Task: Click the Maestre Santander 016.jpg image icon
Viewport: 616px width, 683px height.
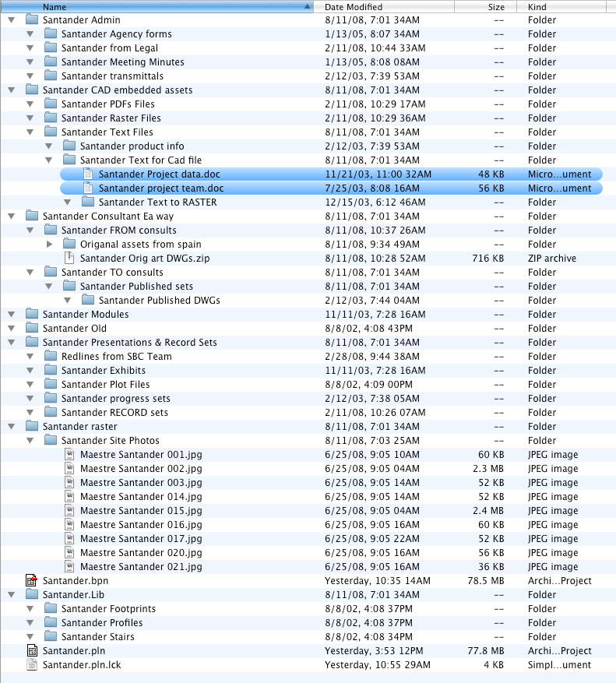Action: pos(69,524)
